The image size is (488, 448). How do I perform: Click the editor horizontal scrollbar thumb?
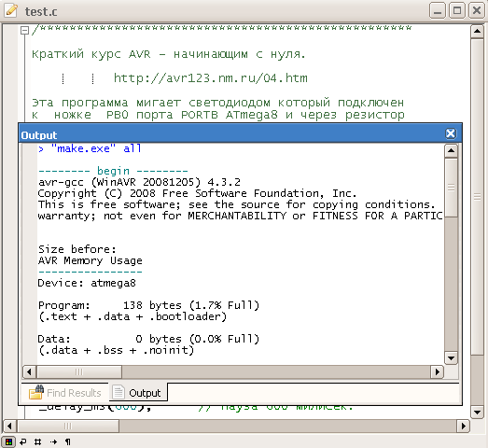tap(68, 426)
